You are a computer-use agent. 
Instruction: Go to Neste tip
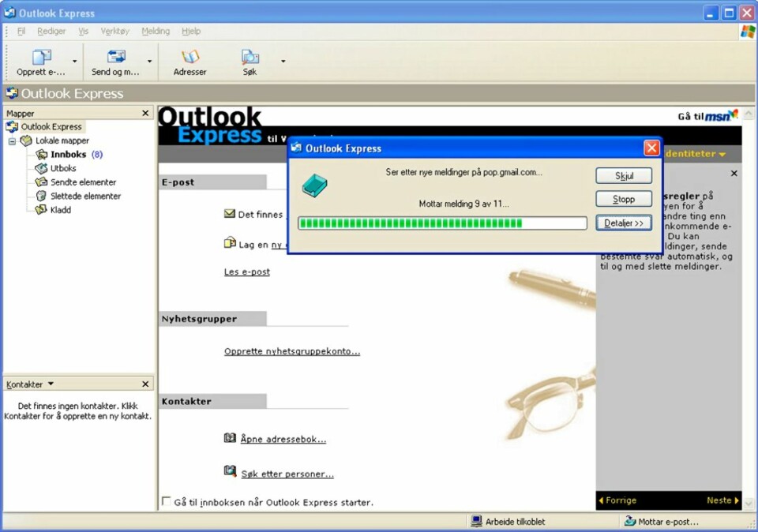[x=722, y=500]
